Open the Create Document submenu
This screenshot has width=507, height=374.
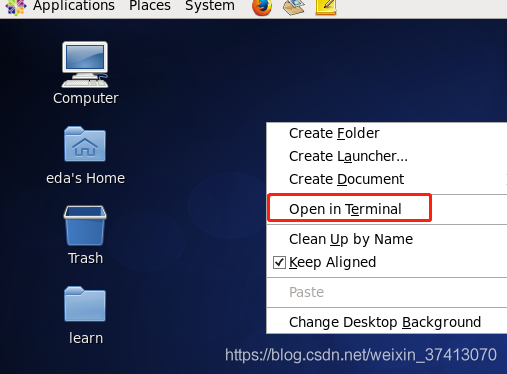point(387,179)
